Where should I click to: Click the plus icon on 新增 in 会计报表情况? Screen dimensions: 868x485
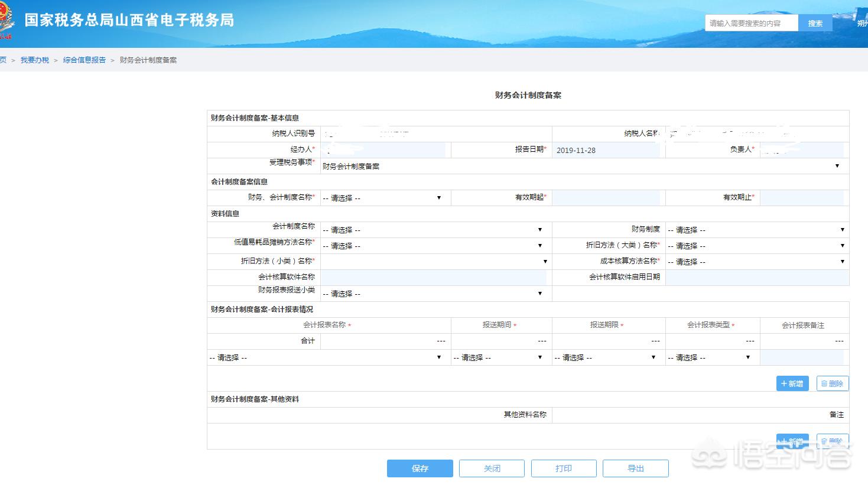pyautogui.click(x=785, y=383)
